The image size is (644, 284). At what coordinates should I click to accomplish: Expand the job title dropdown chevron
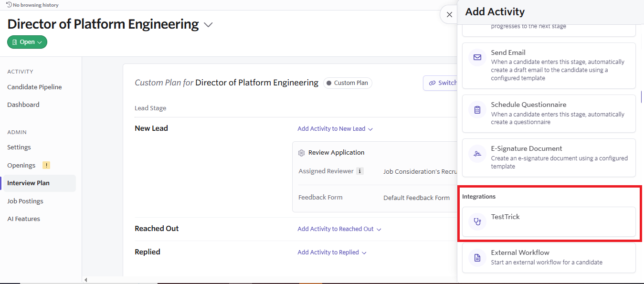208,25
